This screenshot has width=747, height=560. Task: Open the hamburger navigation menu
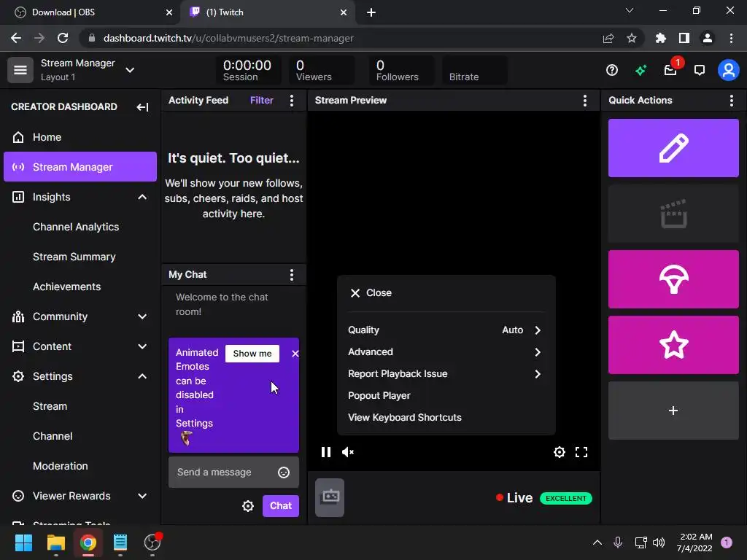(20, 70)
